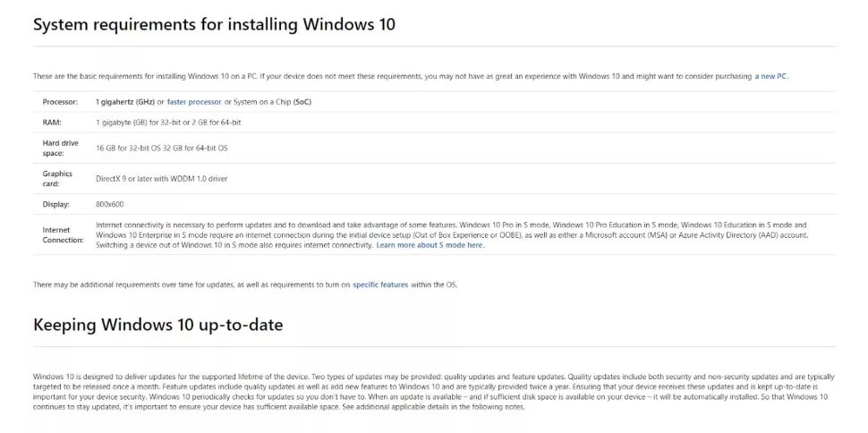Image resolution: width=868 pixels, height=433 pixels.
Task: Follow the 'faster processor' link
Action: tap(194, 102)
